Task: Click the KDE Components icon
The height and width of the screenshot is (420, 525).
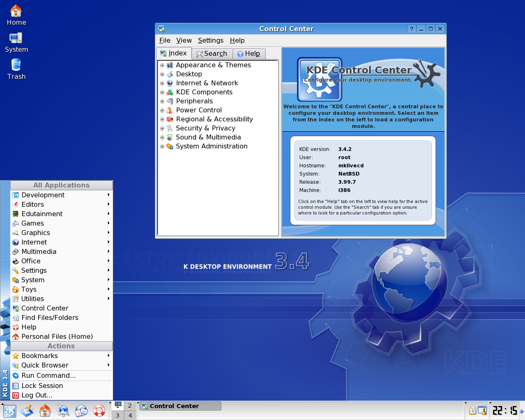Action: [170, 92]
